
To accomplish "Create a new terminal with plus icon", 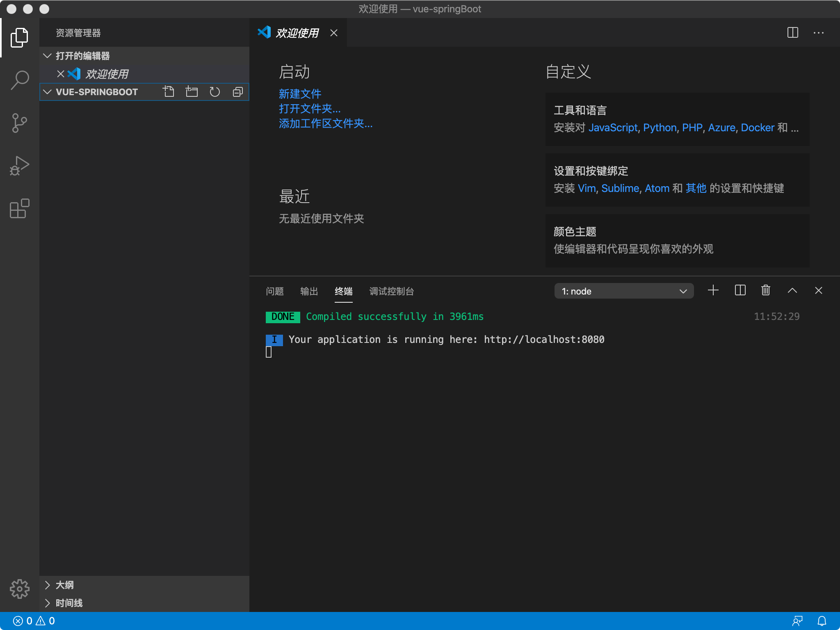I will [x=713, y=291].
